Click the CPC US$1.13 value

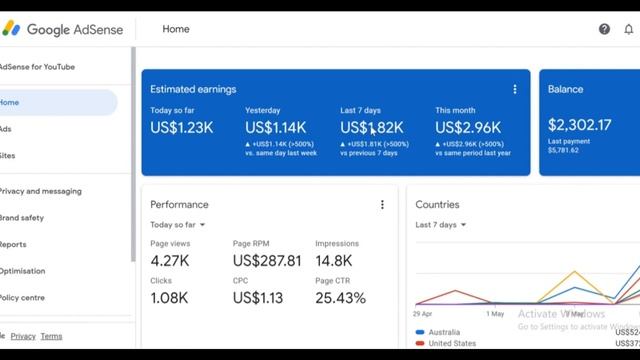[258, 298]
